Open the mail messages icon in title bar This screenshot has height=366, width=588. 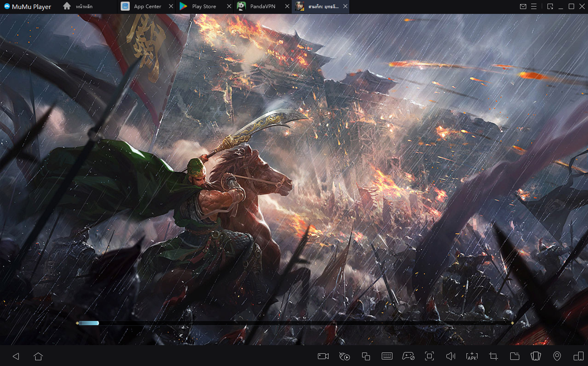(523, 7)
